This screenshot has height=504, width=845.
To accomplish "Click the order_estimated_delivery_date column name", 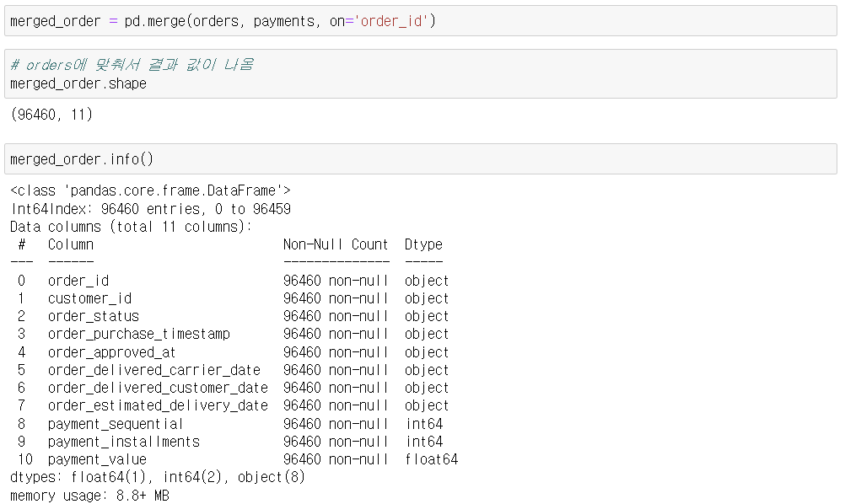I will pos(158,405).
